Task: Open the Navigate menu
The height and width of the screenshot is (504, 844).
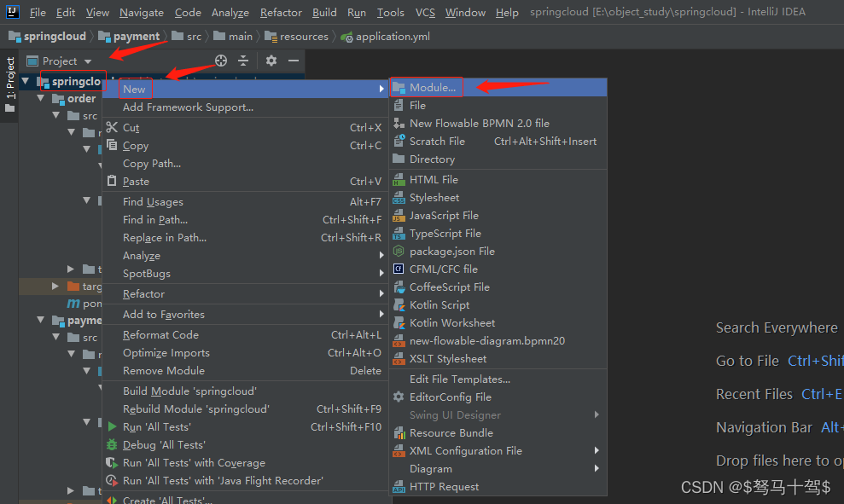Action: point(142,12)
